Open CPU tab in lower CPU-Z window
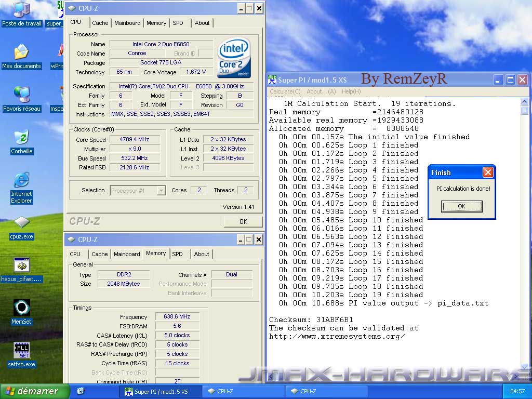The width and height of the screenshot is (532, 399). pyautogui.click(x=75, y=254)
